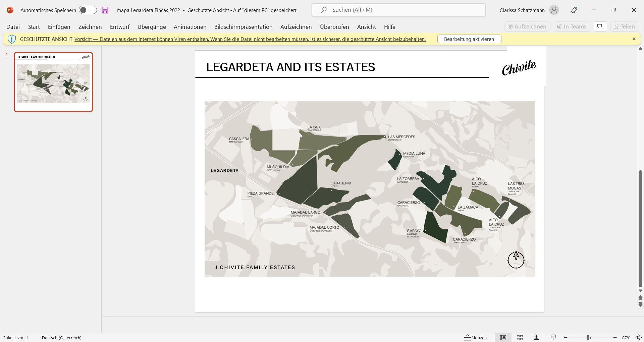Close the protected view message bar

634,39
